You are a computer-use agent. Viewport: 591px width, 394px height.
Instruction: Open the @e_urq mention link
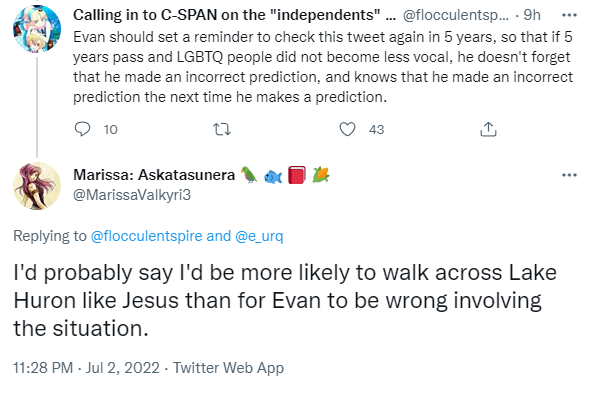click(259, 236)
